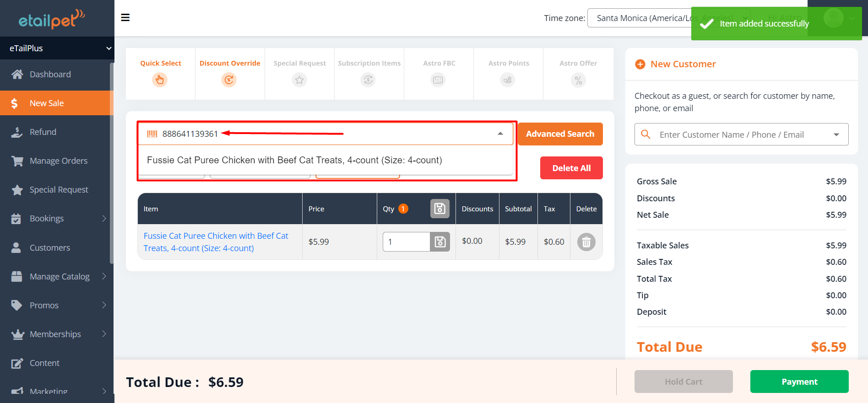Screen dimensions: 868x403
Task: Click the Discount Override icon
Action: coord(229,80)
